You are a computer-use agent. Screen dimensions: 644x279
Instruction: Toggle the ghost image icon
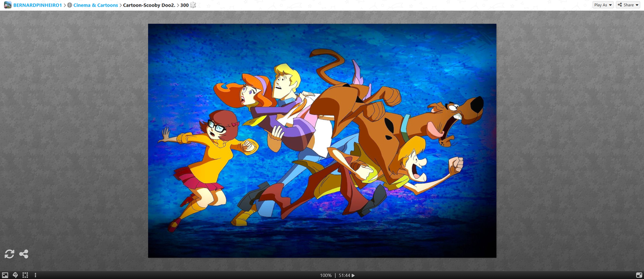[15, 275]
